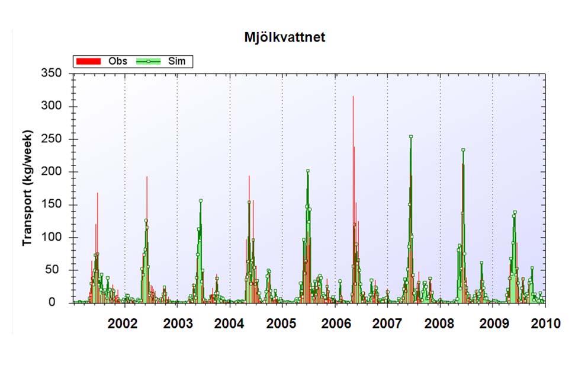Click the 150 y-axis label

pos(52,205)
